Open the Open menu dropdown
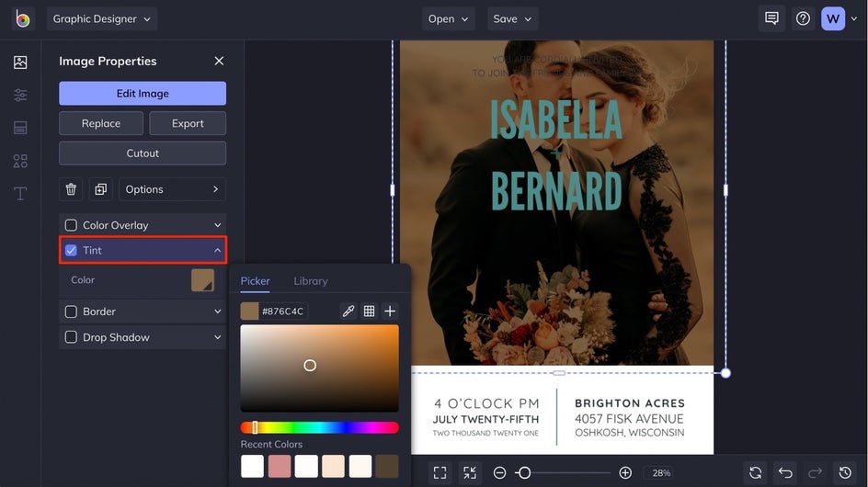 point(448,18)
